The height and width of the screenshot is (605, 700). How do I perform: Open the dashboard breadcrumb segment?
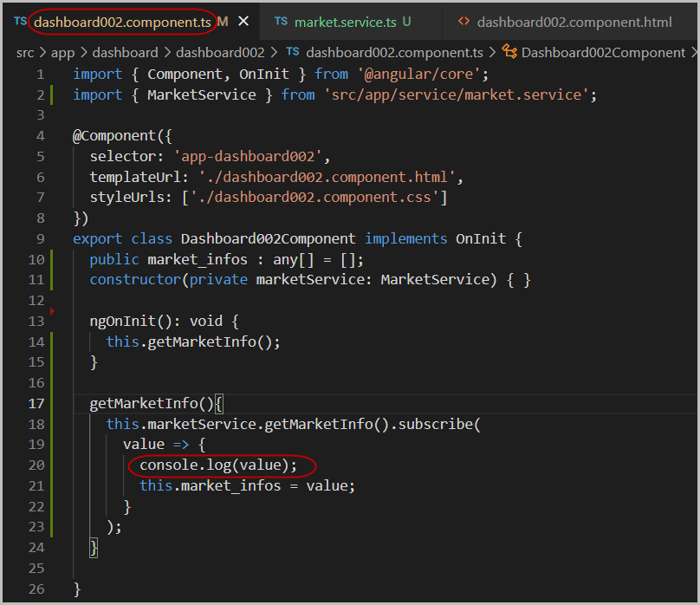[x=125, y=53]
